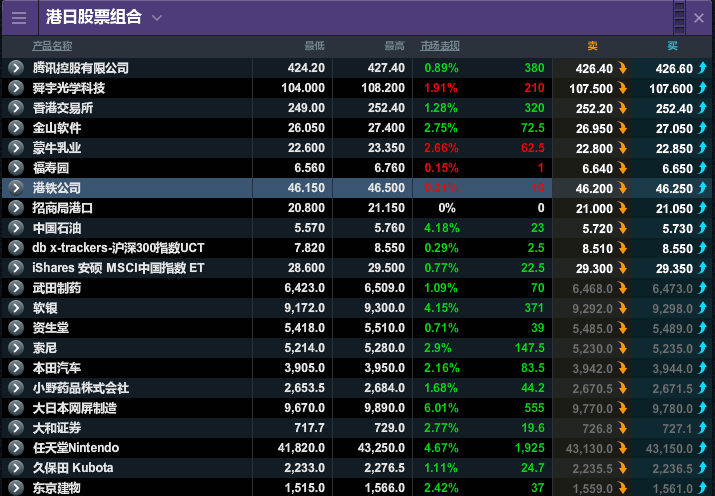The height and width of the screenshot is (496, 715).
Task: Expand the 资生堂 row arrow
Action: coord(16,328)
